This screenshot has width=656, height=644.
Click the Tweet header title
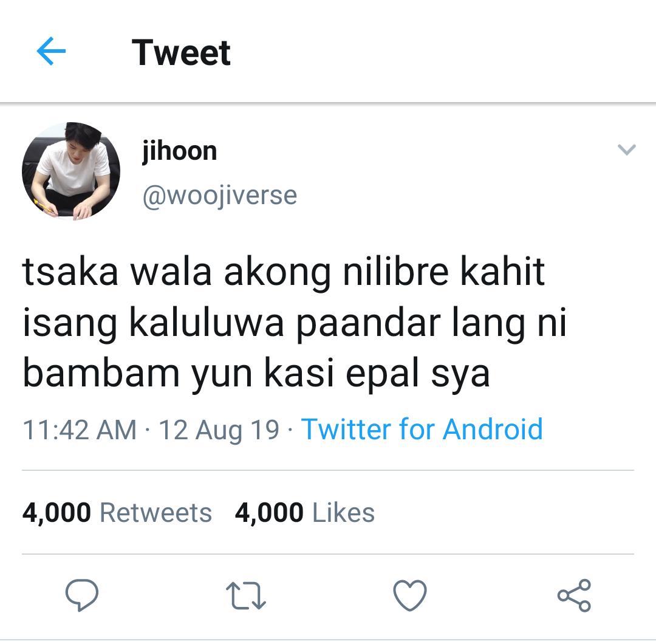coord(181,53)
